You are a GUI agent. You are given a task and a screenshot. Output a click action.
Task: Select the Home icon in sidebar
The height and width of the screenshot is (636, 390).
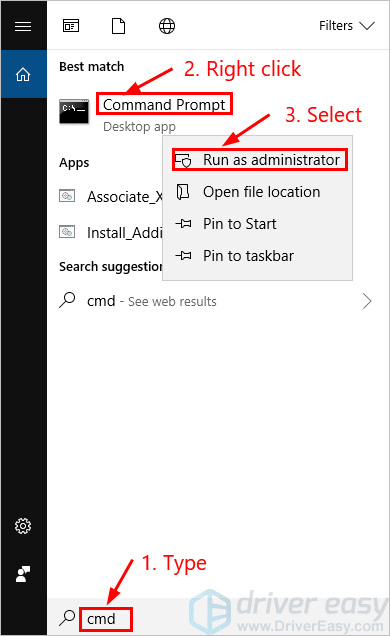pos(23,74)
